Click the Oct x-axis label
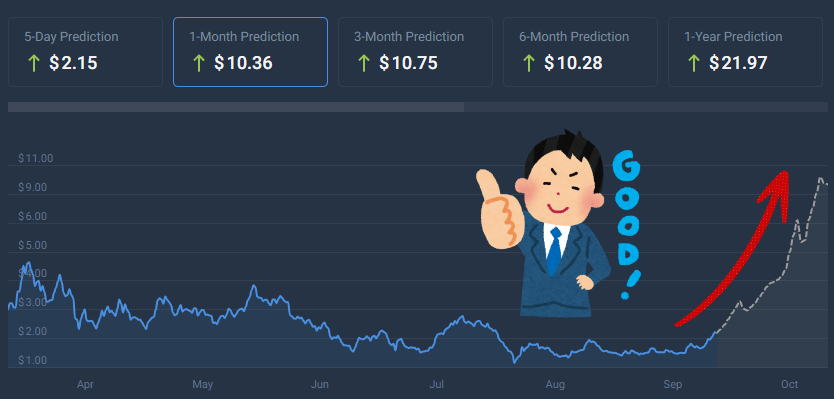The width and height of the screenshot is (834, 399). [x=790, y=384]
